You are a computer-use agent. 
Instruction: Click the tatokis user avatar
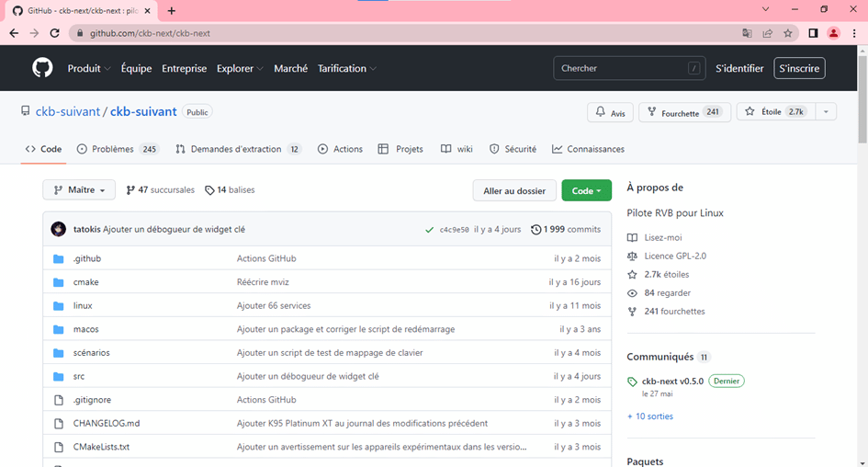[x=59, y=229]
